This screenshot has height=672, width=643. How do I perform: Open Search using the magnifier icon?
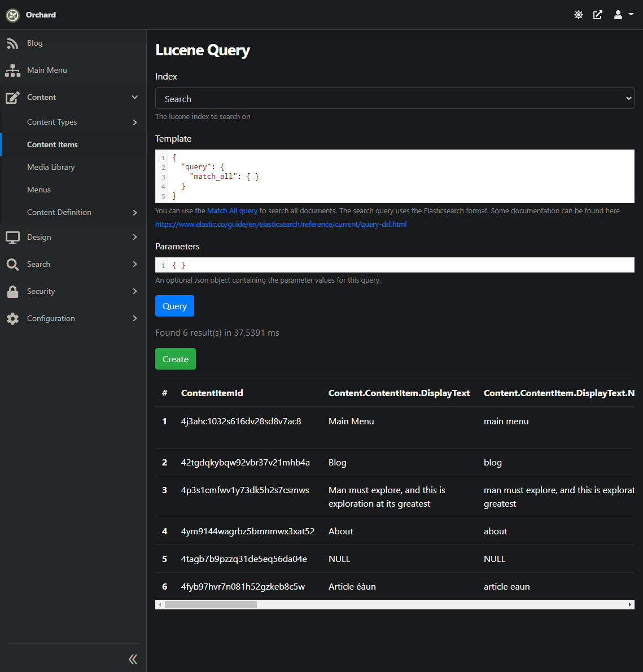pyautogui.click(x=12, y=264)
